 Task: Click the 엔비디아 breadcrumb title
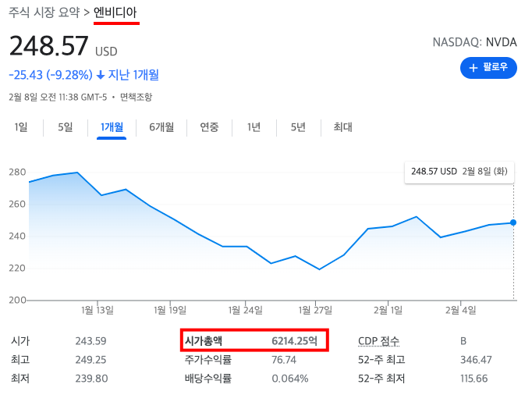[x=115, y=12]
